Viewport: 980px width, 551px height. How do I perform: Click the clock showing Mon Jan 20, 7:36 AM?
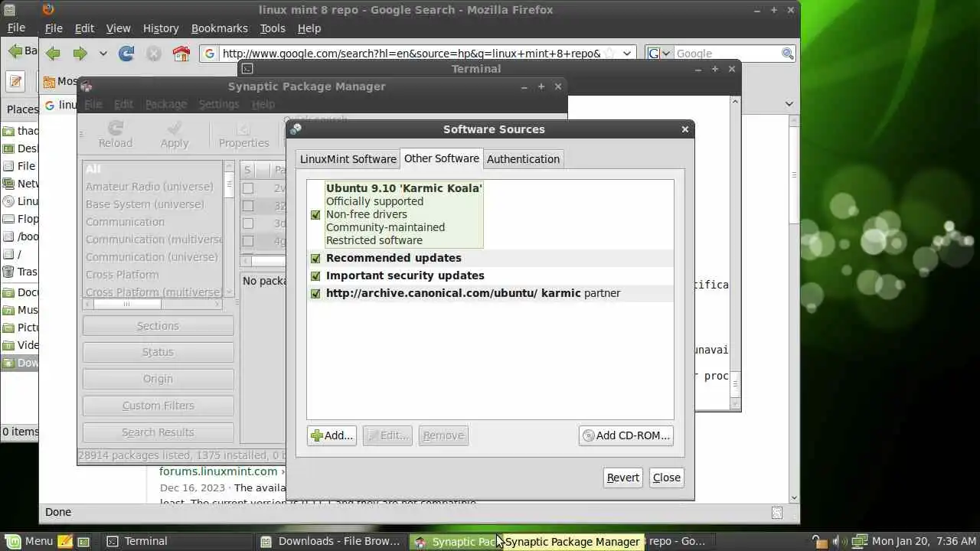coord(924,541)
